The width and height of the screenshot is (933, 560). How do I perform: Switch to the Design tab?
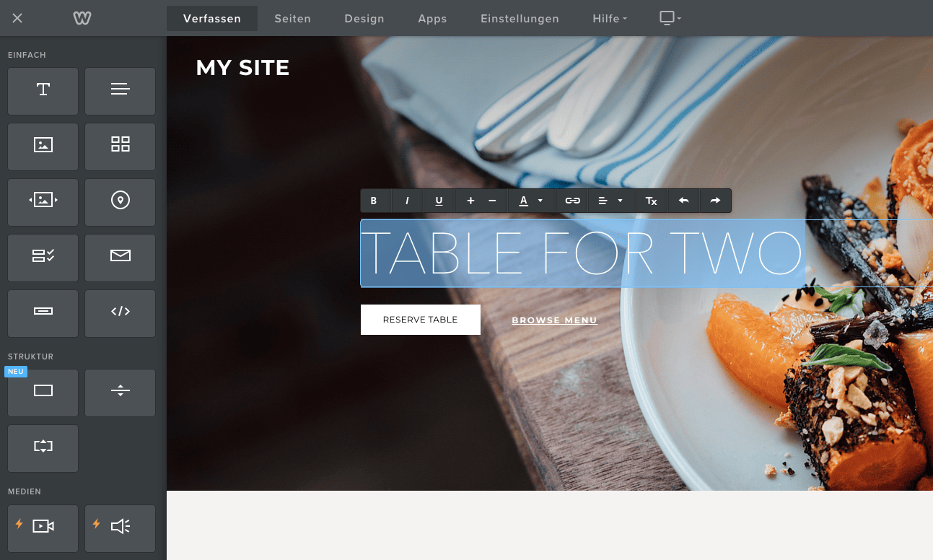pyautogui.click(x=364, y=19)
